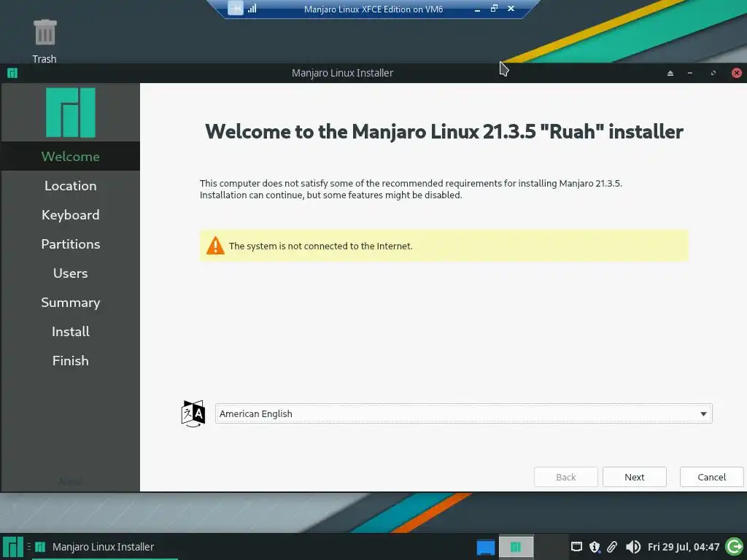Click the security shield info tray icon

click(x=595, y=547)
